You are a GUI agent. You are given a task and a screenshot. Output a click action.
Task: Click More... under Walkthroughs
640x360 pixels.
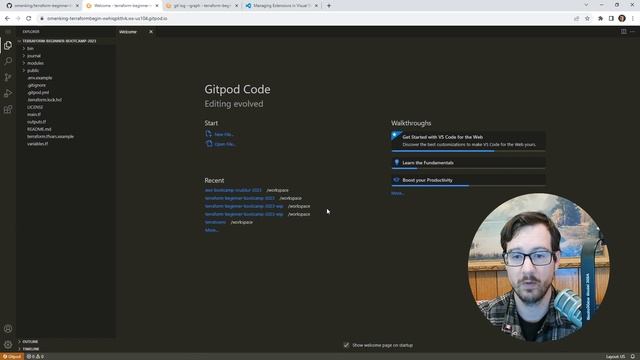[398, 193]
